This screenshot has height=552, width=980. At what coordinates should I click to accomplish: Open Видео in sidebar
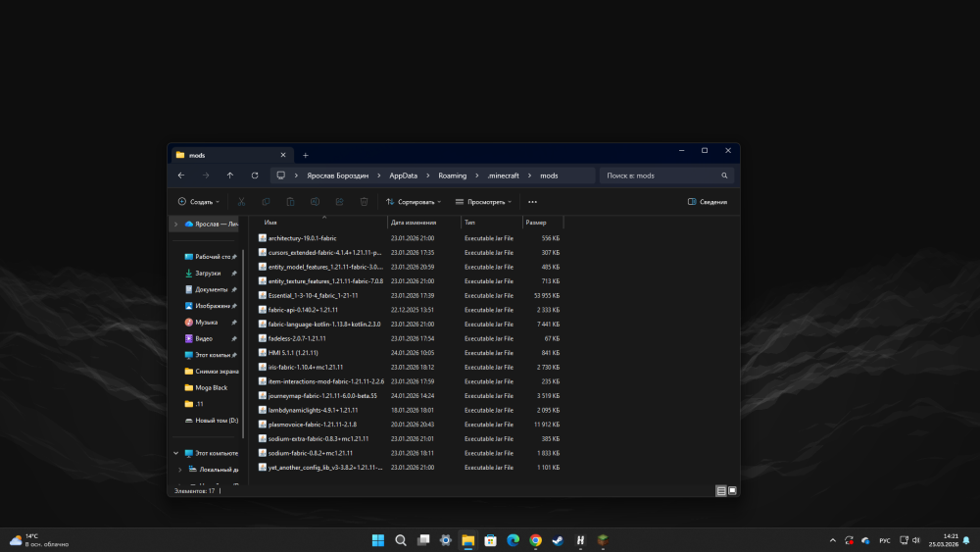(x=210, y=338)
